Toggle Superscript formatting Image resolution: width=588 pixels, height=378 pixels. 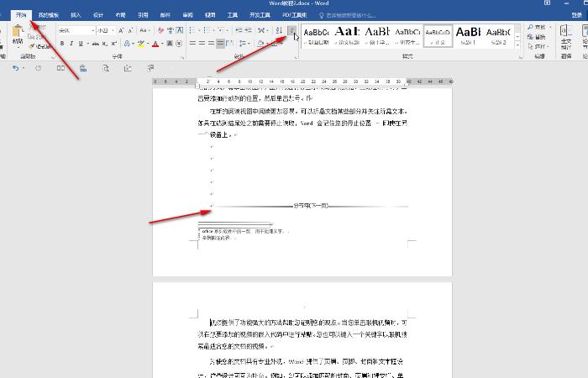(x=114, y=44)
